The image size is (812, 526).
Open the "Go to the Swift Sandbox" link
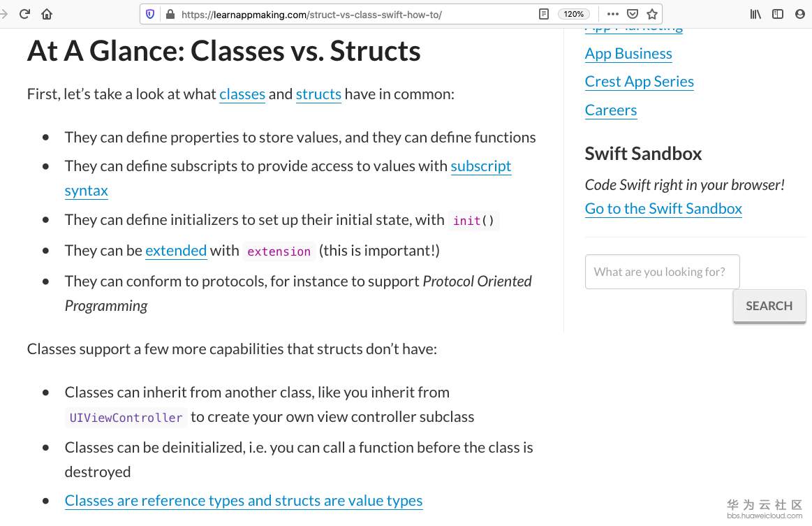(663, 209)
